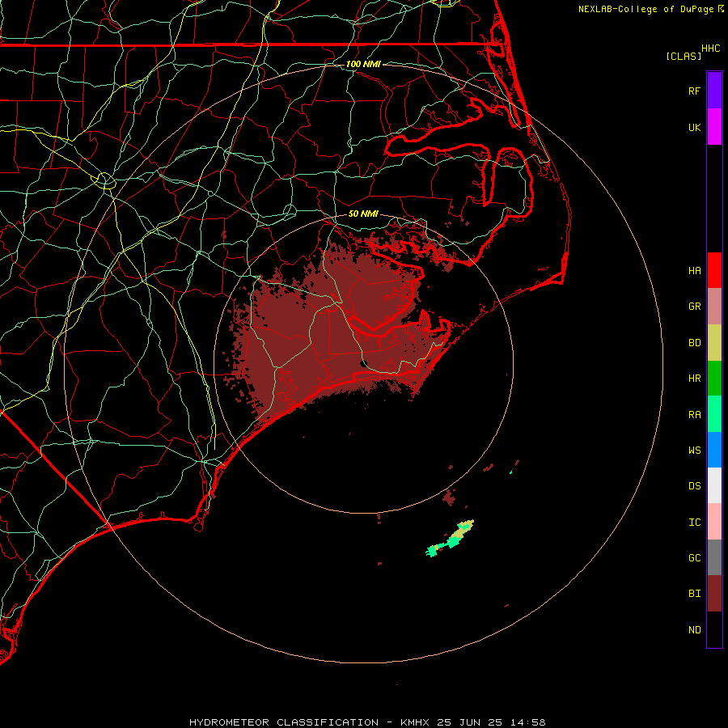Screen dimensions: 728x728
Task: Click the HR green legend swatch
Action: coord(714,379)
